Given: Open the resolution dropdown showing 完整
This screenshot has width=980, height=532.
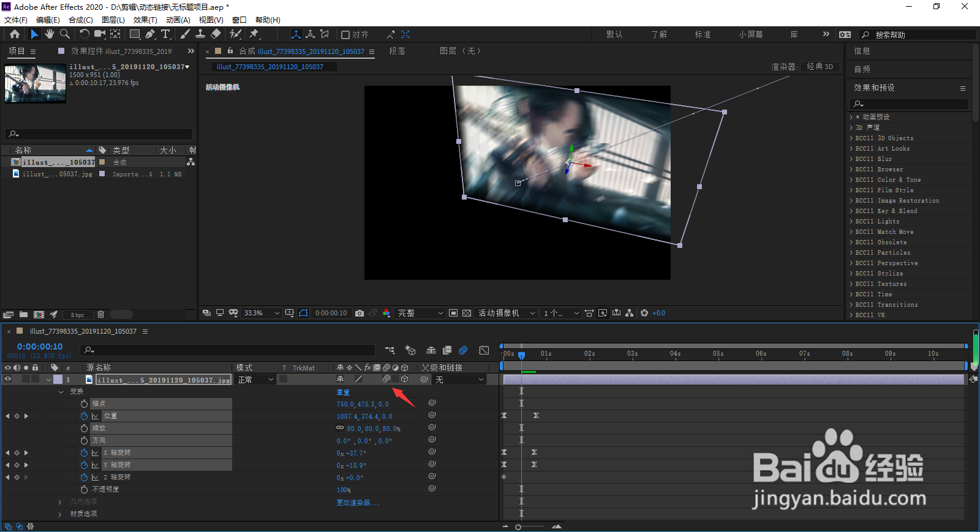Looking at the screenshot, I should [420, 313].
